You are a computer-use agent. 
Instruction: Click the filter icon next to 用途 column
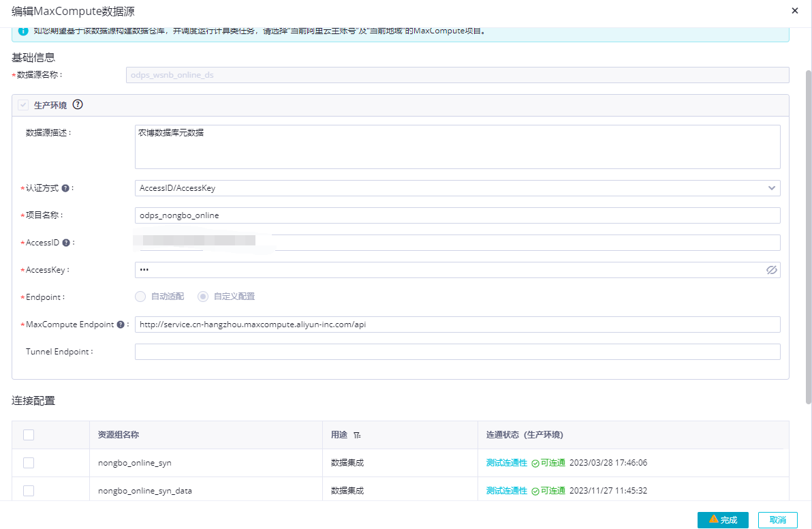357,435
